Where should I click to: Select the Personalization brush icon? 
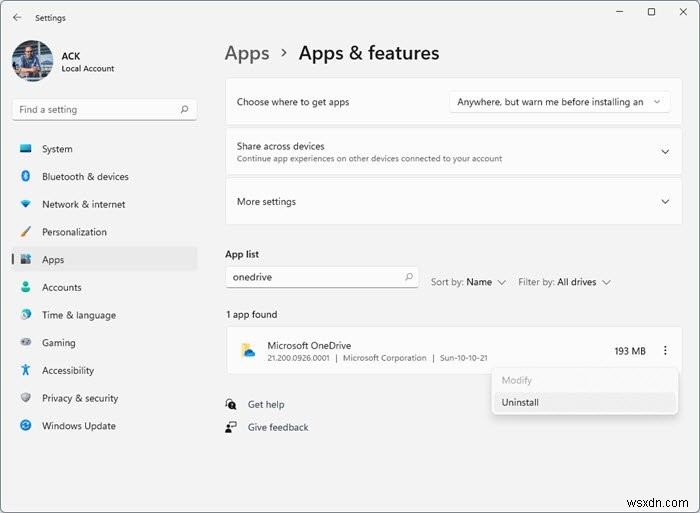tap(26, 232)
